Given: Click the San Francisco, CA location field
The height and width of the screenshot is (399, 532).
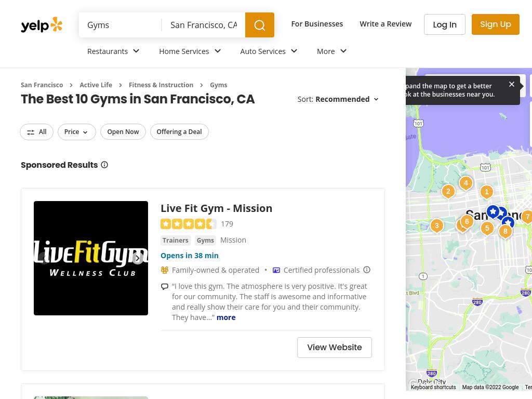Looking at the screenshot, I should [x=204, y=25].
